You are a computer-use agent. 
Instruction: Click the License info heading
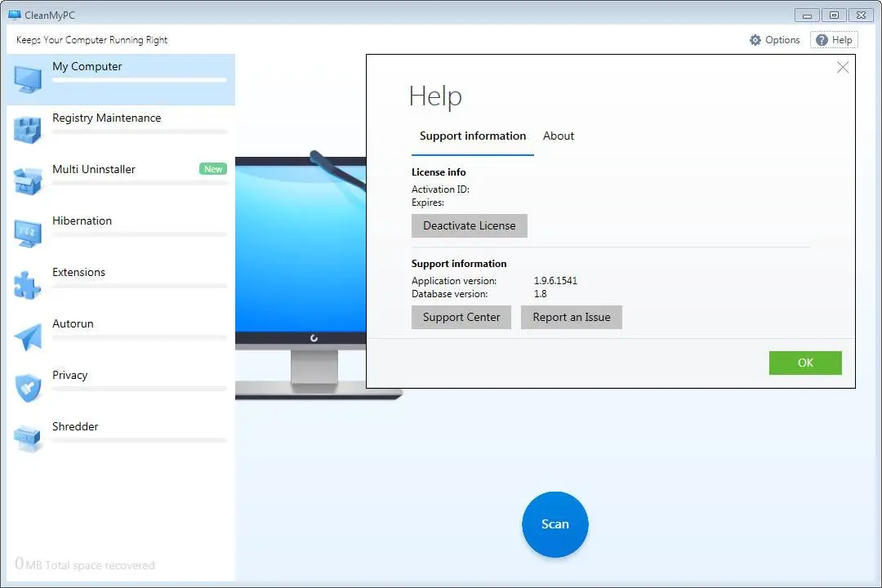pyautogui.click(x=439, y=172)
